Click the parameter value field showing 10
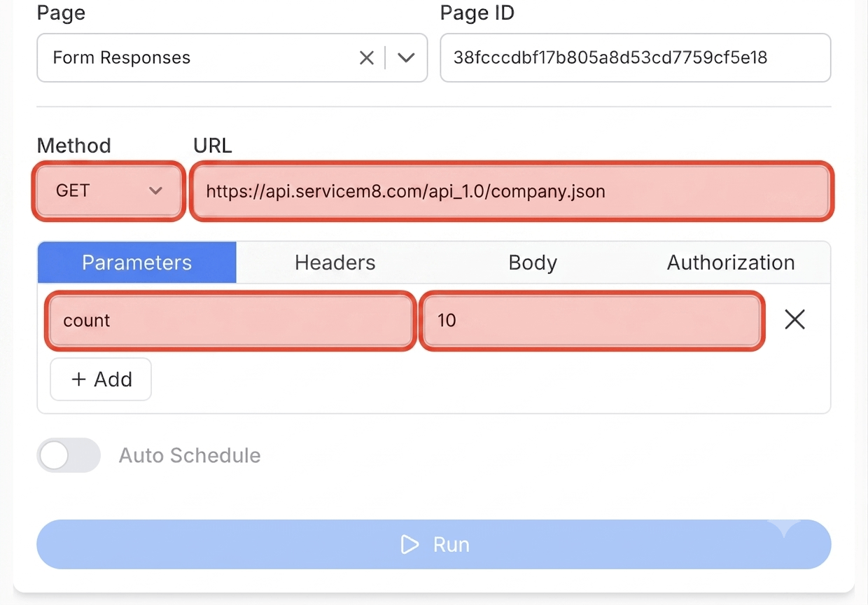The image size is (868, 605). 591,321
